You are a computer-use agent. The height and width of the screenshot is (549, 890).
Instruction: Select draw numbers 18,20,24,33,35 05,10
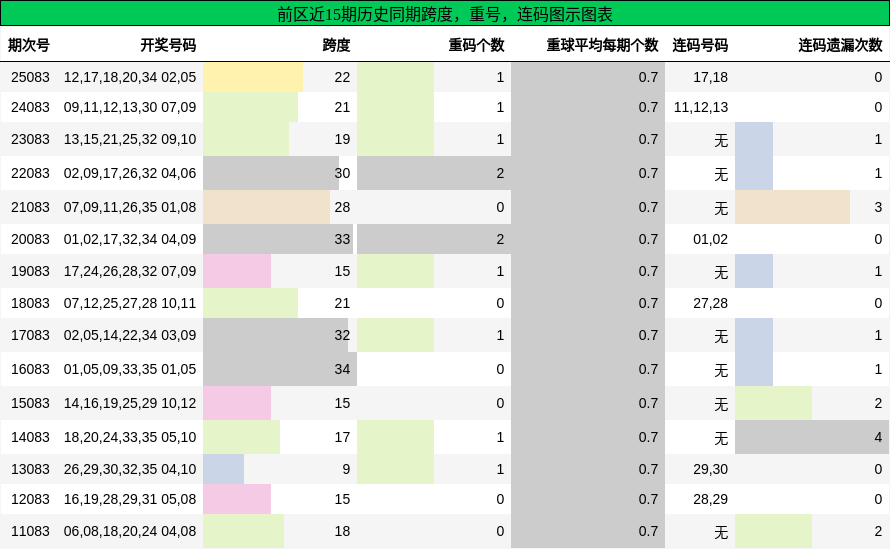click(x=130, y=437)
